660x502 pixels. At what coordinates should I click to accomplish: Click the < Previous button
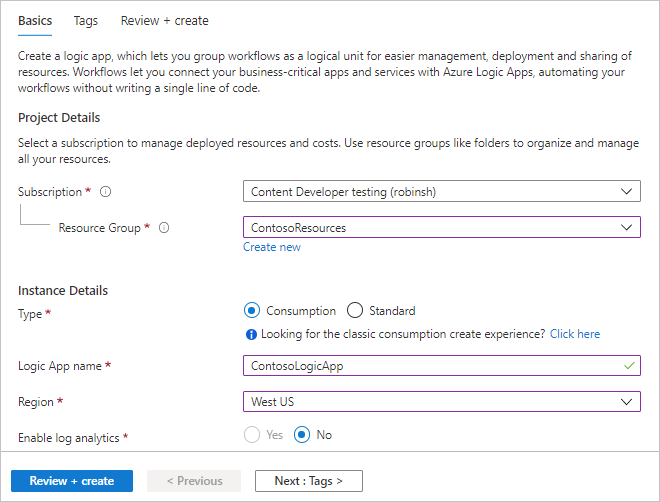coord(194,481)
